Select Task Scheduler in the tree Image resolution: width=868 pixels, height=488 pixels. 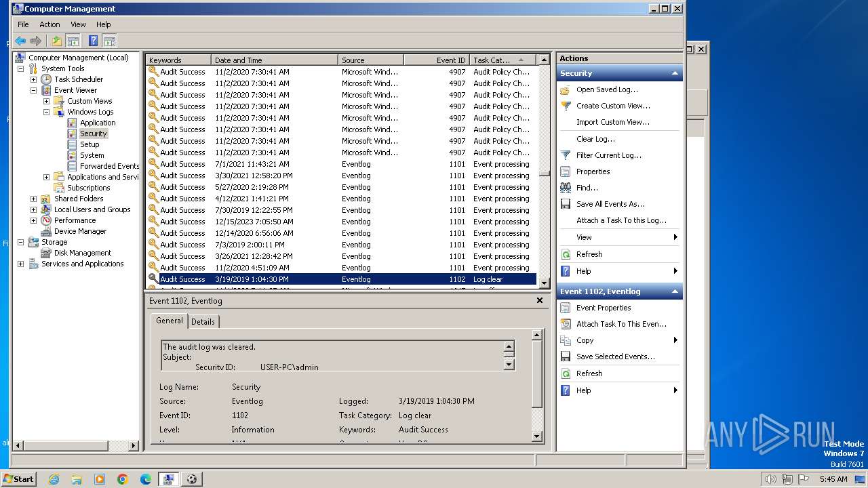[x=79, y=79]
